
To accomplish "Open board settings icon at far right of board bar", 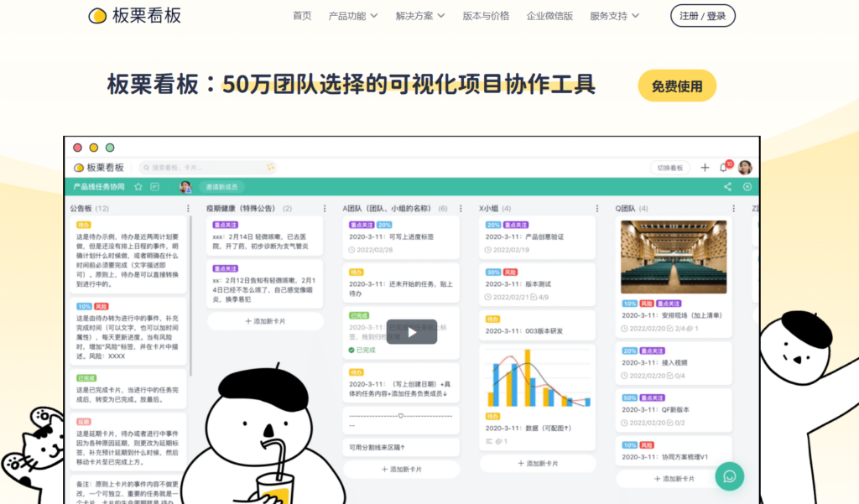I will [747, 187].
